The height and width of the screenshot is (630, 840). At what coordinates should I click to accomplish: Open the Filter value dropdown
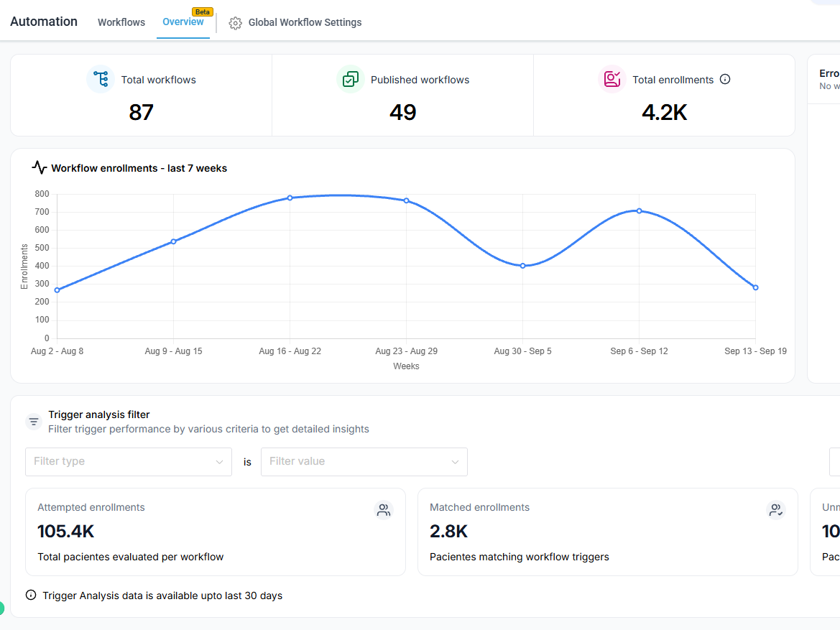[364, 462]
